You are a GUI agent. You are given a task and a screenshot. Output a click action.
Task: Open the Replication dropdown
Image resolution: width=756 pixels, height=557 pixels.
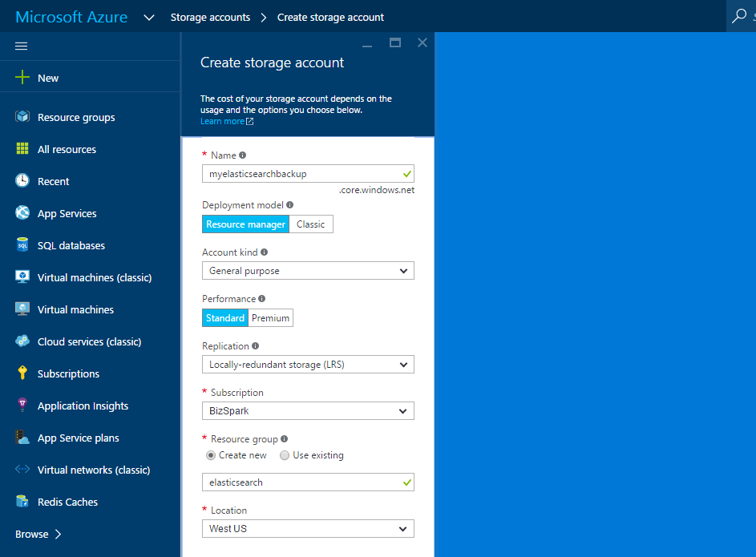(x=308, y=364)
